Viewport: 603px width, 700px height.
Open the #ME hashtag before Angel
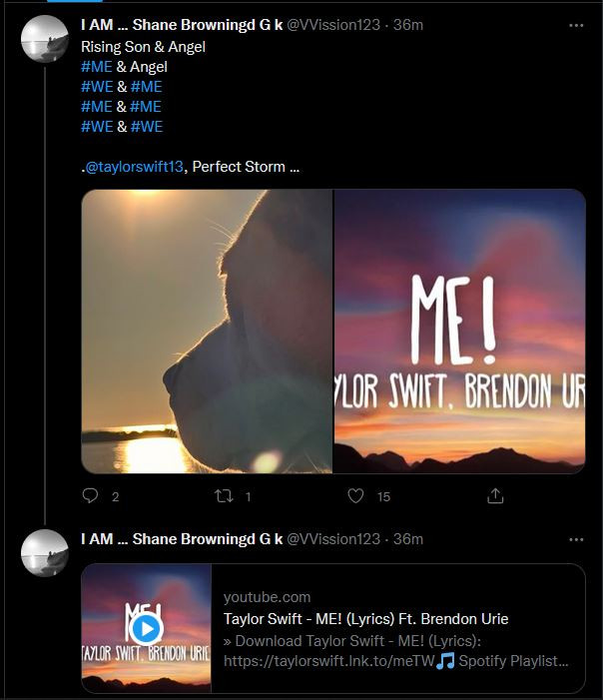pos(97,67)
